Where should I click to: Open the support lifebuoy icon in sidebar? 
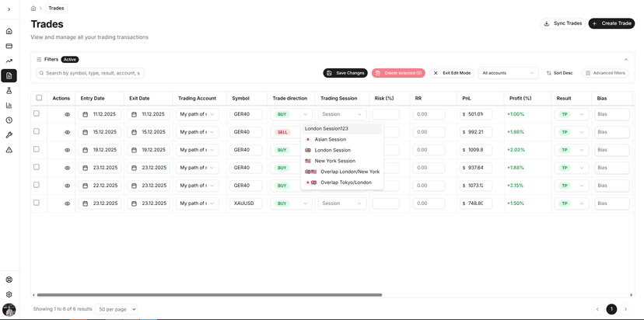click(x=9, y=280)
